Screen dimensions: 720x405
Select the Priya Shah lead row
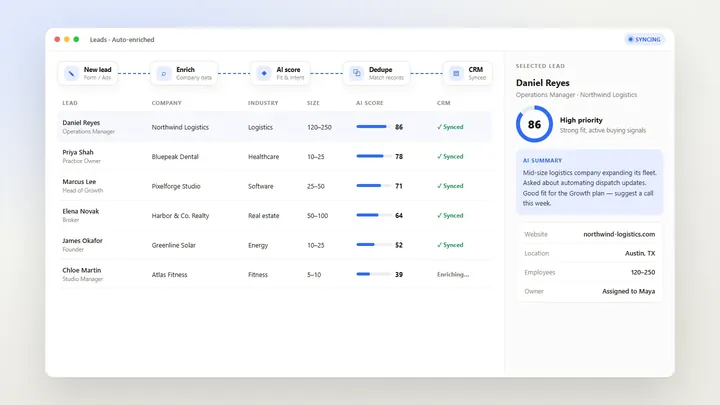275,156
